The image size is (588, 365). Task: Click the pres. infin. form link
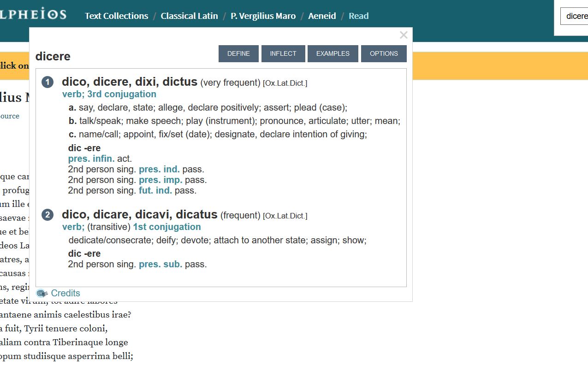pos(91,158)
